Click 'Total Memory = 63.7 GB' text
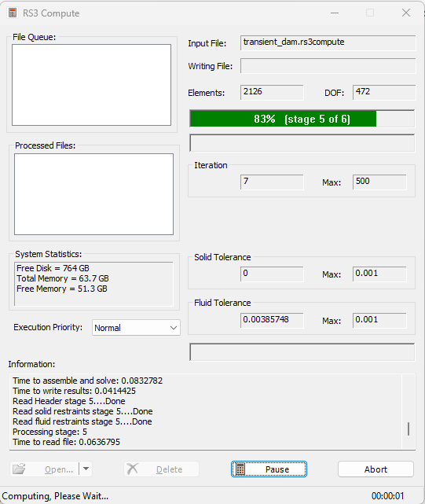425x504 pixels. (x=63, y=278)
